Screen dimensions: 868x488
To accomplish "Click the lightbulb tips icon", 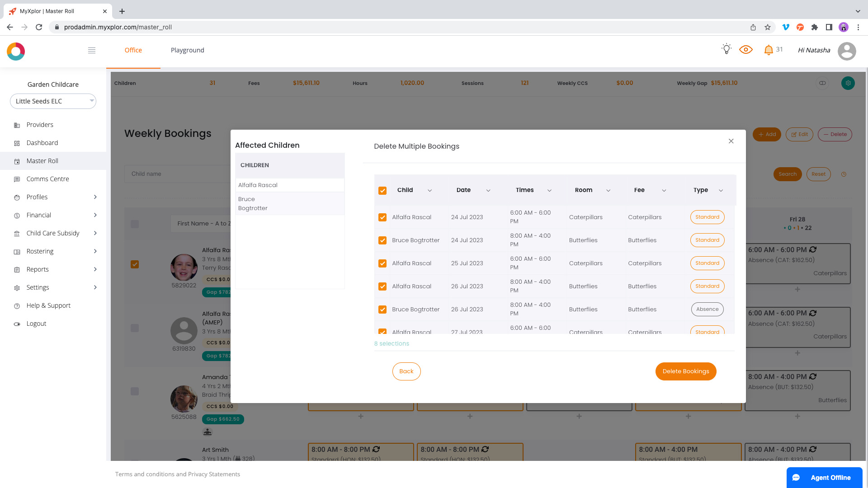I will [x=726, y=49].
